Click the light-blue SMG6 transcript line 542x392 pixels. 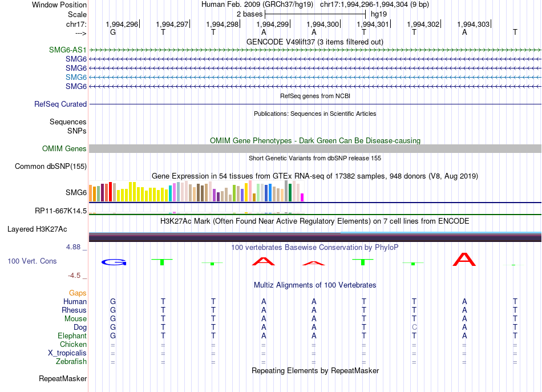click(316, 78)
